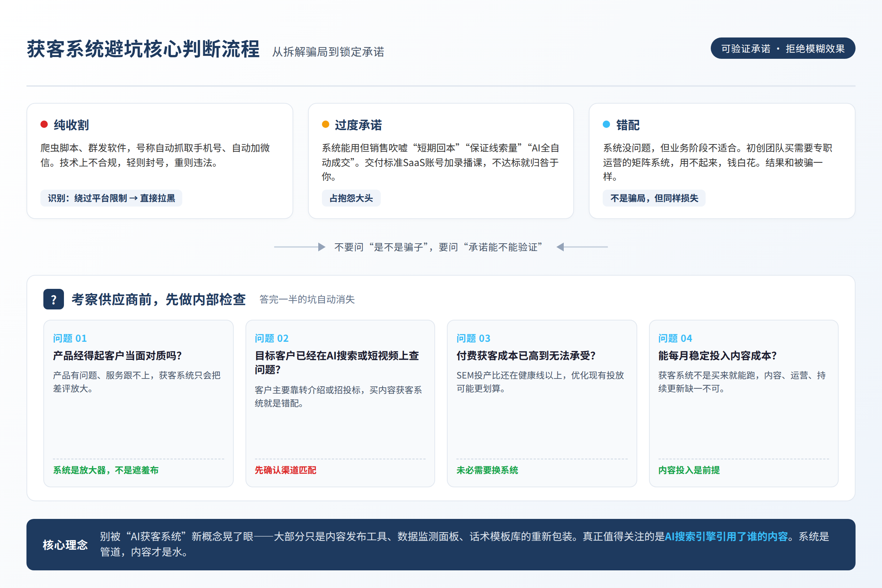Click the 获客系统不是买来就能跑 description
Screen dimensions: 882x588
pyautogui.click(x=742, y=382)
